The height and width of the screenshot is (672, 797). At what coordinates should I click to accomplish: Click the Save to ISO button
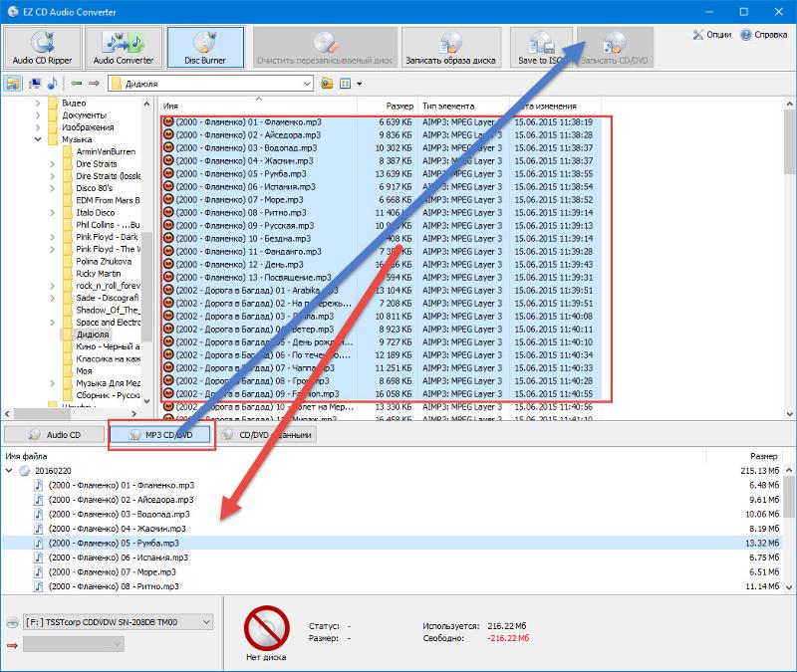(541, 47)
